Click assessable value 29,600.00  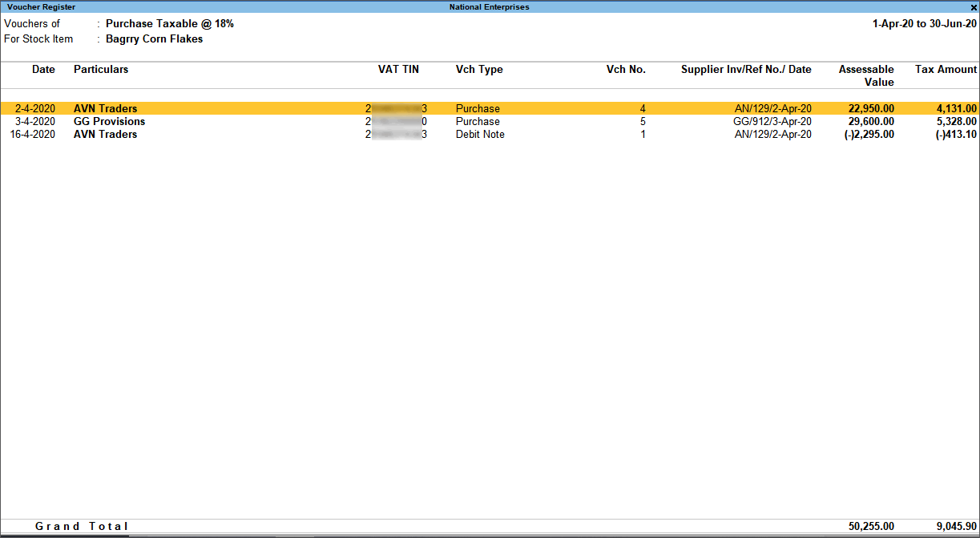pos(871,121)
